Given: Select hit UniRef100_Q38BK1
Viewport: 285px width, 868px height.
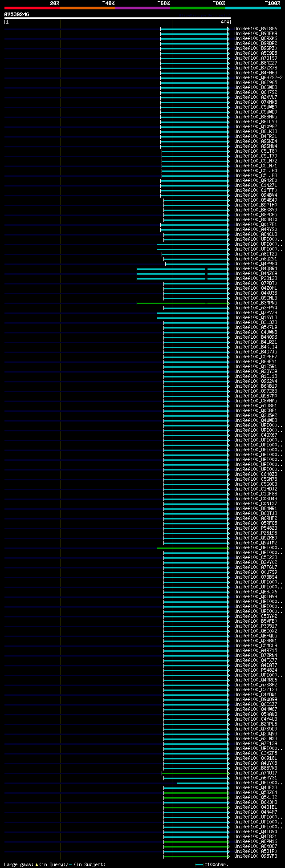Looking at the screenshot, I should tap(256, 641).
